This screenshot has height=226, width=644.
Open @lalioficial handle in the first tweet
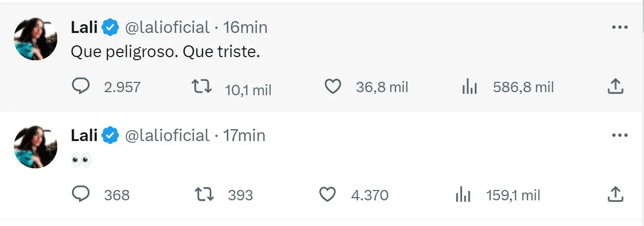167,27
